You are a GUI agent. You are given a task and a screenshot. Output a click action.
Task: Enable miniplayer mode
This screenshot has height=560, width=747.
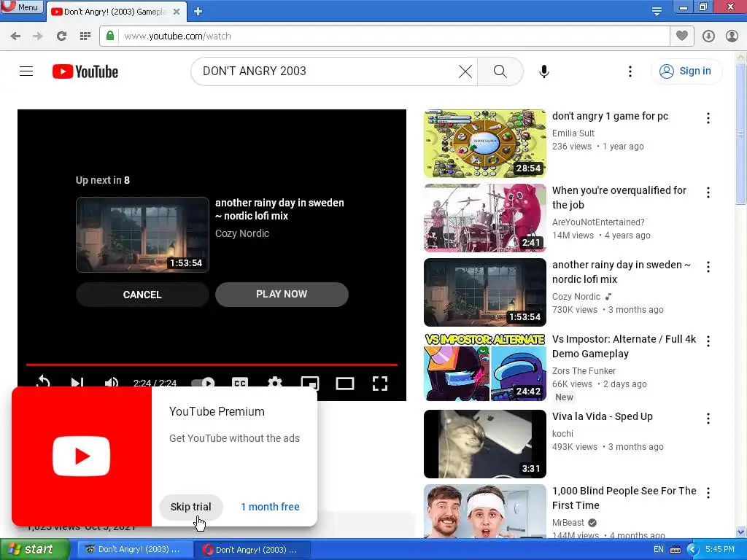point(310,382)
